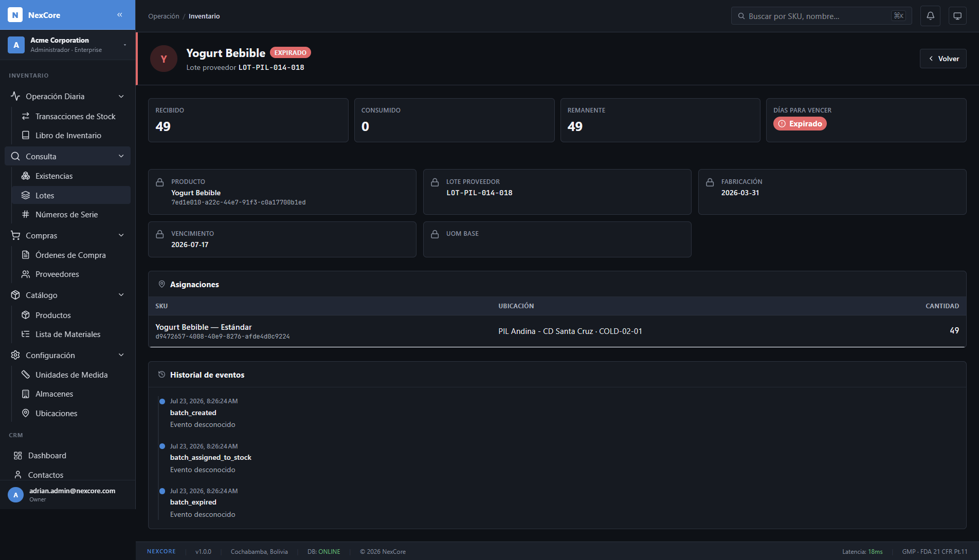This screenshot has width=979, height=560.
Task: Click the Contactos person icon
Action: tap(18, 475)
